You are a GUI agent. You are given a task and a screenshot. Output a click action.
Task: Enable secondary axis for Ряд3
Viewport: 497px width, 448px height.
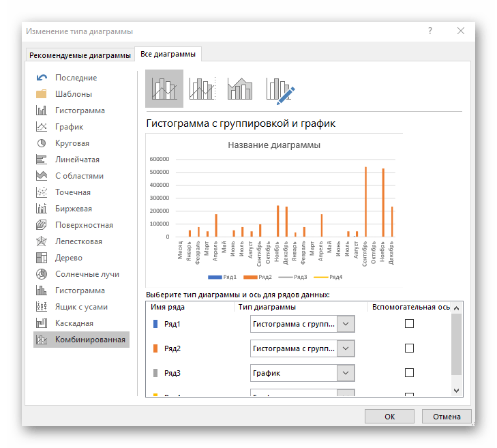pyautogui.click(x=409, y=372)
